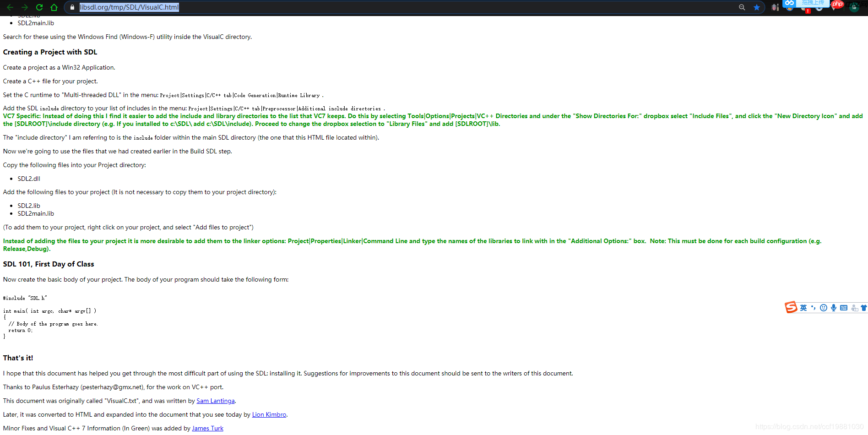Open the php extension in the browser toolbar
The width and height of the screenshot is (868, 435).
pyautogui.click(x=837, y=5)
